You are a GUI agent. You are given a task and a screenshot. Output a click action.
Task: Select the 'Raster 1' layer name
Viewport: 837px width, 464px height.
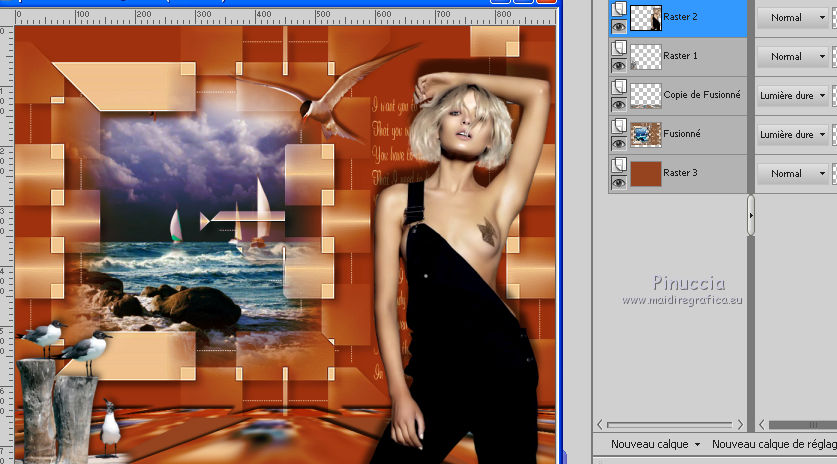pyautogui.click(x=680, y=56)
